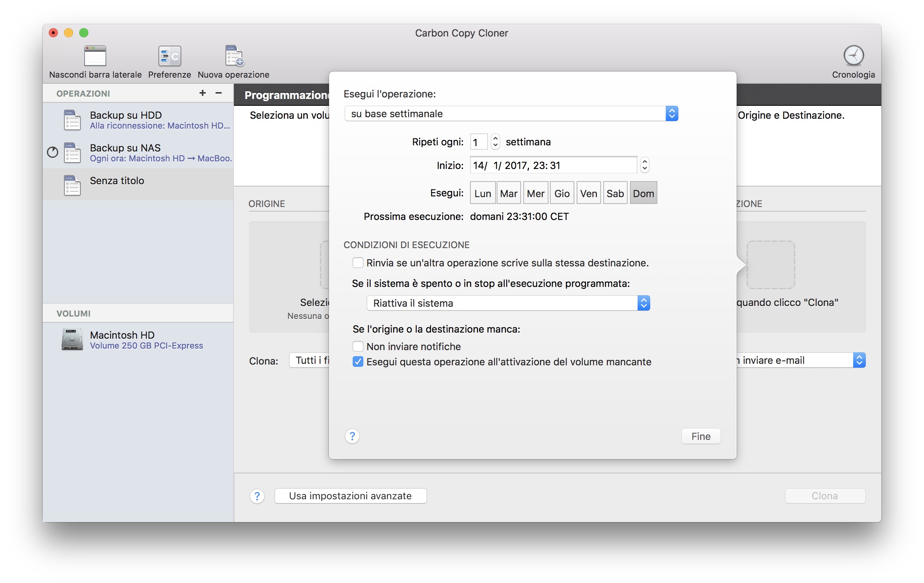Screen dimensions: 924x583
Task: Open the Riattiva il sistema dropdown
Action: 508,303
